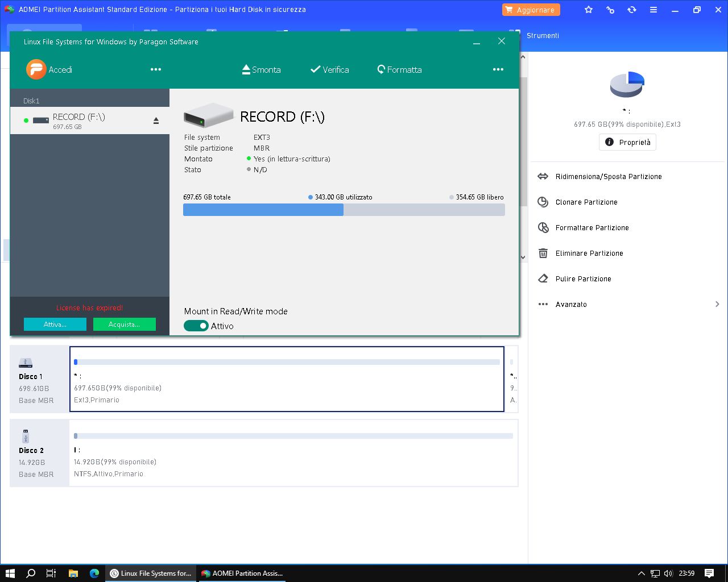Click Smonta to unmount the volume
The height and width of the screenshot is (582, 728).
262,69
